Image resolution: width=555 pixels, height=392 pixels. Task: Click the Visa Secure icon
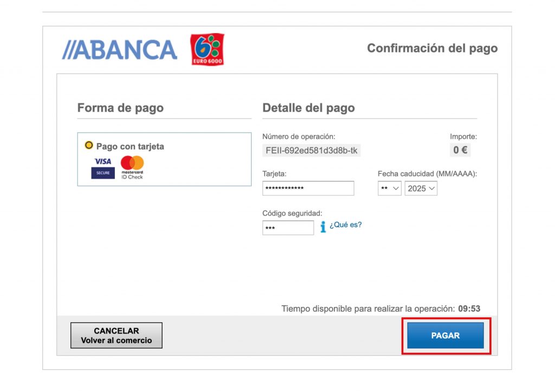pos(102,168)
